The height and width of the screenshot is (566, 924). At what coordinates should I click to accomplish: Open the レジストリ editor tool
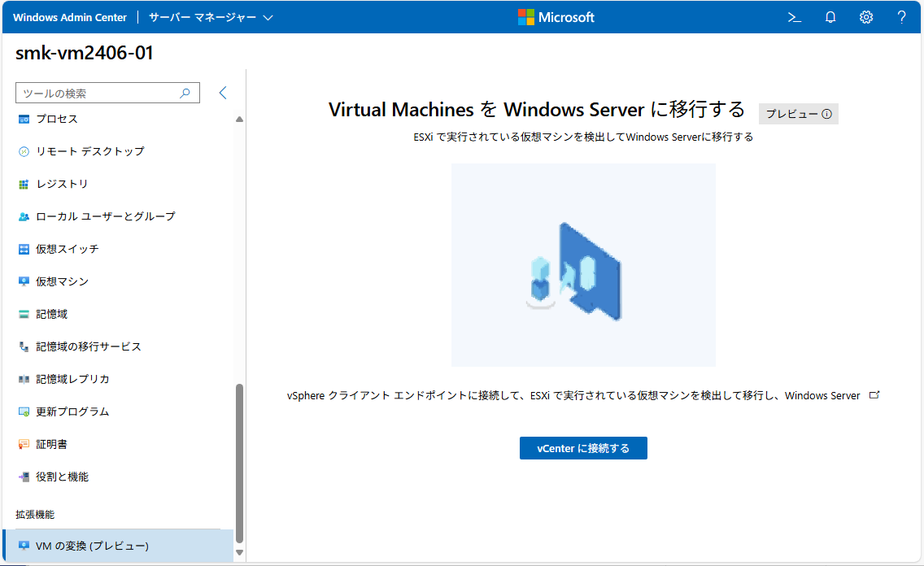[62, 184]
